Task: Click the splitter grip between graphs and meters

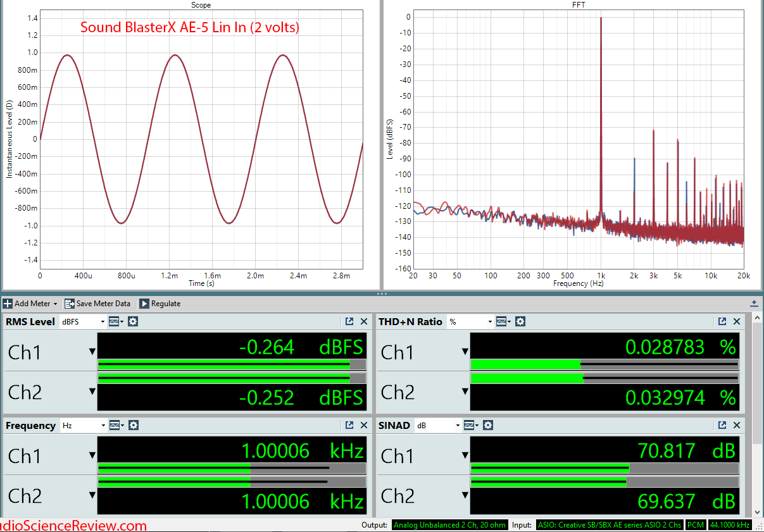Action: tap(382, 294)
